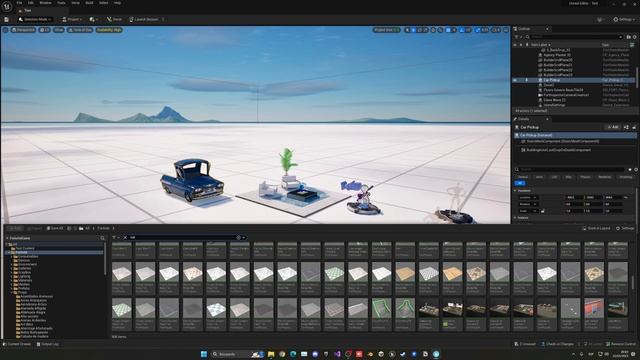Open File Explorer from the taskbar
This screenshot has width=640, height=360.
[x=271, y=354]
